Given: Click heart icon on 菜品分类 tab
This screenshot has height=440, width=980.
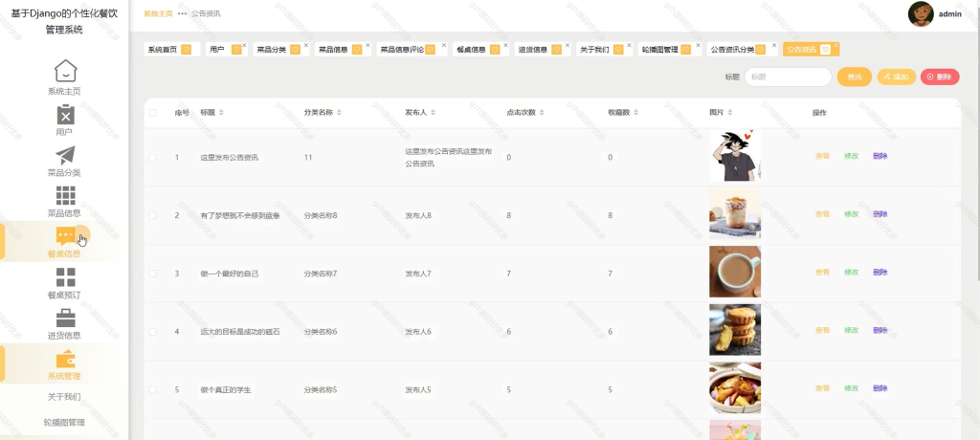Looking at the screenshot, I should click(295, 50).
